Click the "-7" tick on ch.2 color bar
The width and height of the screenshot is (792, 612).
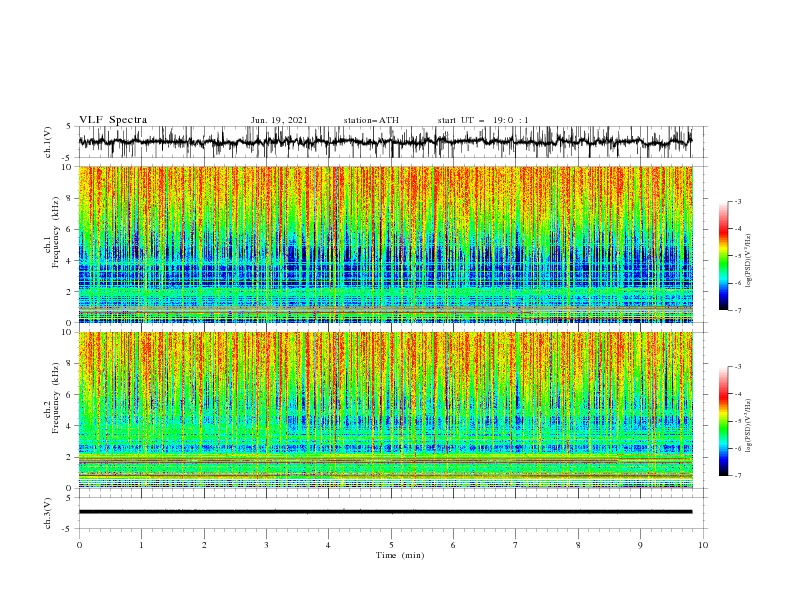pos(738,476)
